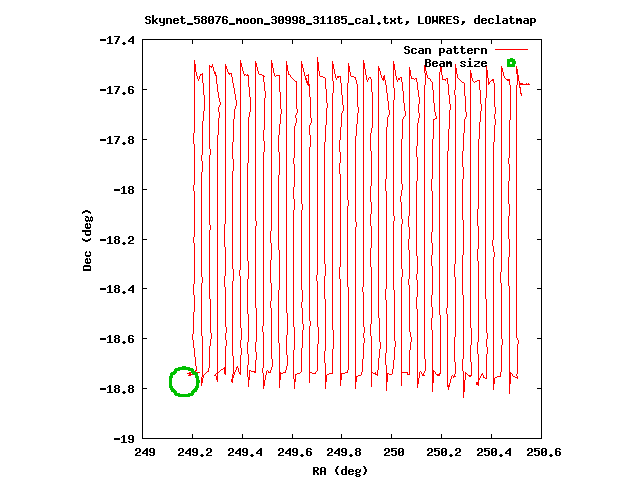Click the 250.2 RA tick label
Viewport: 640px width, 480px height.
click(x=444, y=452)
